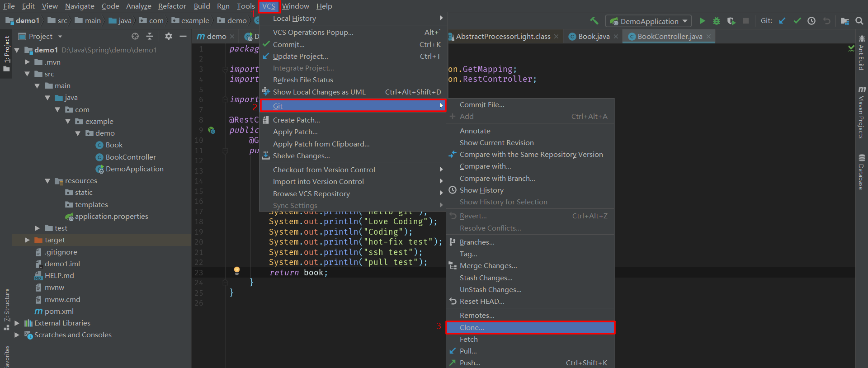Screen dimensions: 868x368
Task: Hide Project panel using minus icon
Action: (x=183, y=36)
